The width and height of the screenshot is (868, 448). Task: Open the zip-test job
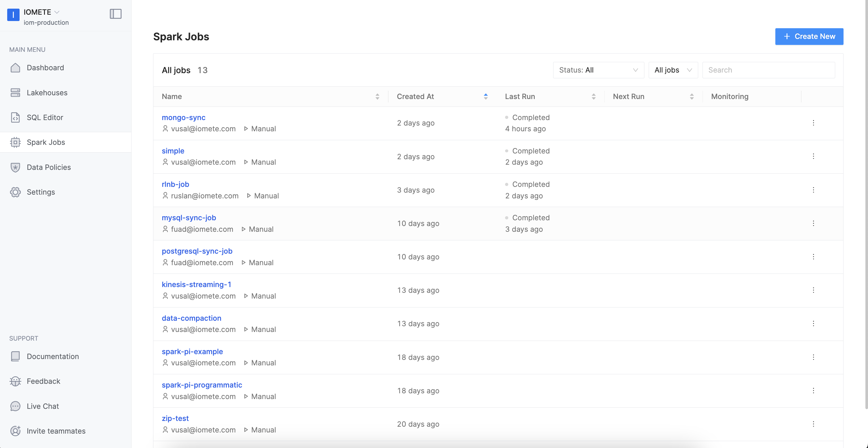[x=175, y=418]
